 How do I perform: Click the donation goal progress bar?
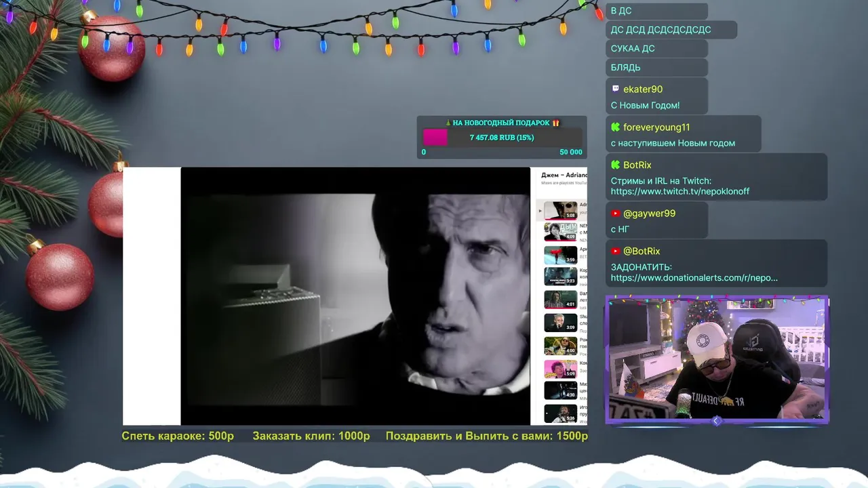502,138
